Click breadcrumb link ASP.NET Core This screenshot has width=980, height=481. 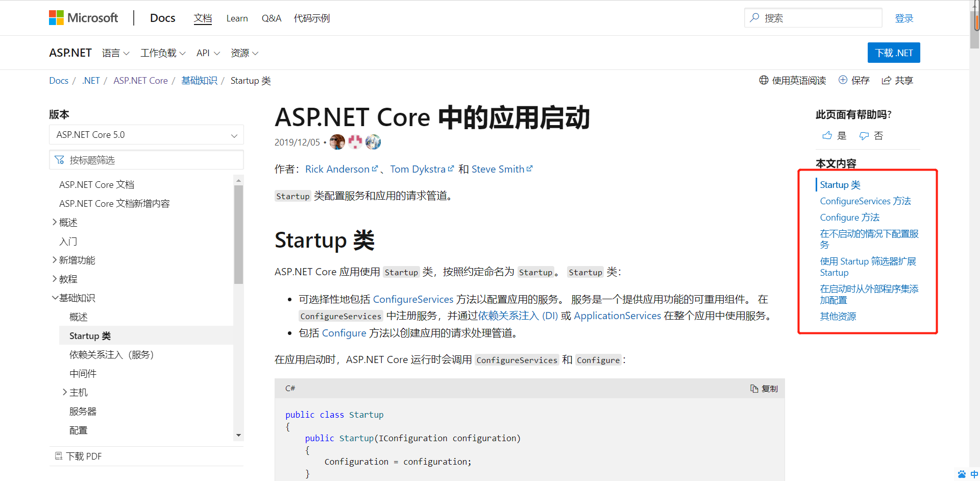coord(140,81)
